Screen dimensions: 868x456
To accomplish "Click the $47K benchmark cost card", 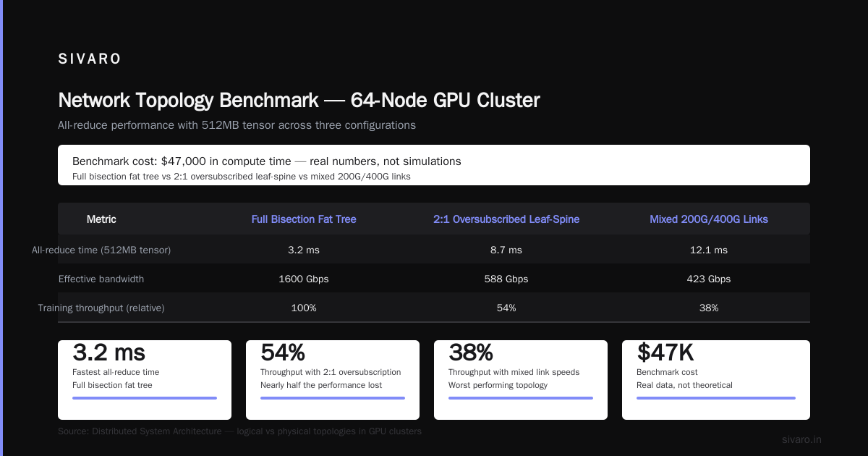I will click(716, 380).
